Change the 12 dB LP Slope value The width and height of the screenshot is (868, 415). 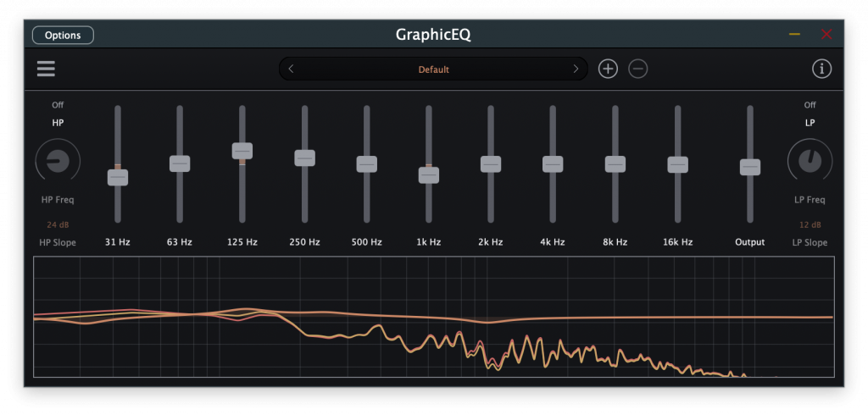pyautogui.click(x=810, y=225)
